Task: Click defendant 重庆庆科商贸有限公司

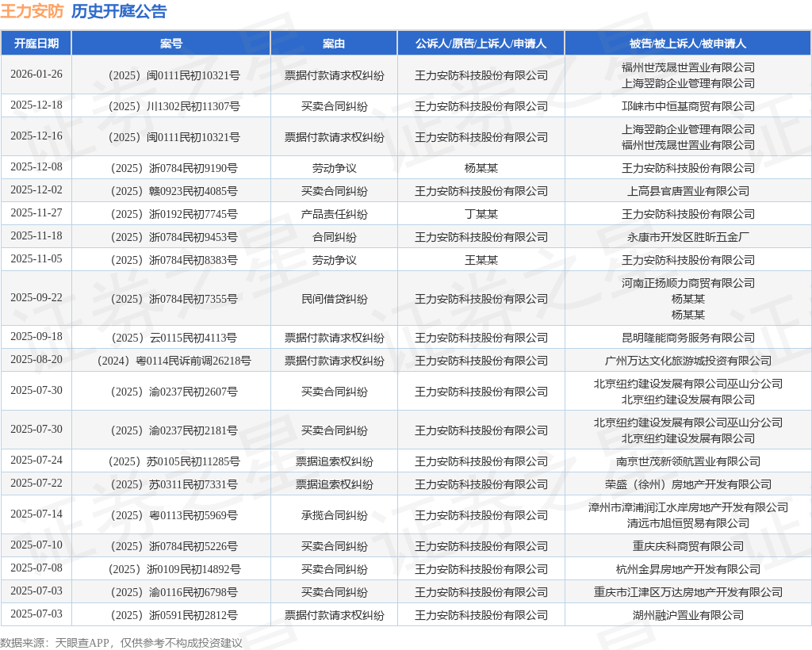Action: tap(688, 546)
